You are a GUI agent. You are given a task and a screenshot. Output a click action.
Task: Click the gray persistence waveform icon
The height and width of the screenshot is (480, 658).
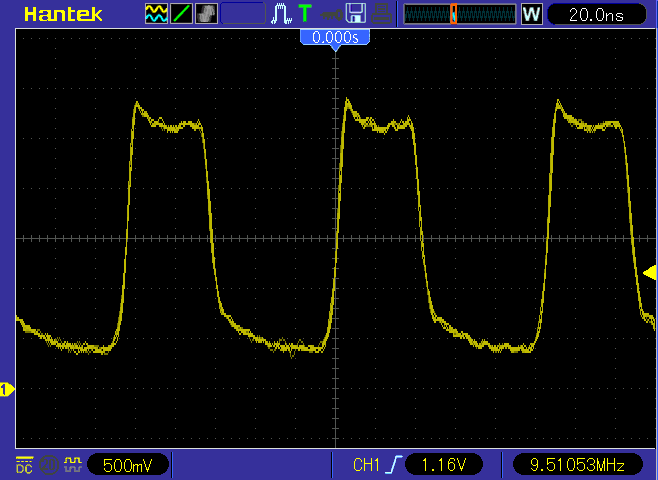(206, 13)
